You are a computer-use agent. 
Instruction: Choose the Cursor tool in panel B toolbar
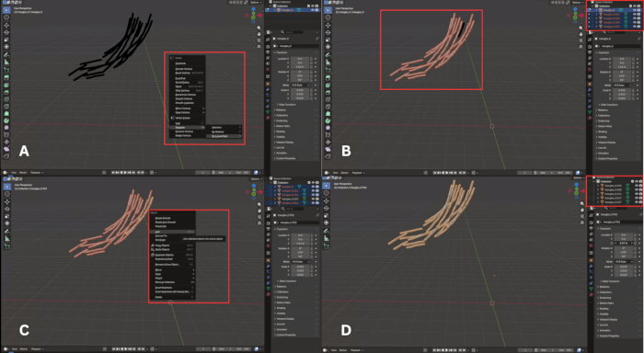328,17
